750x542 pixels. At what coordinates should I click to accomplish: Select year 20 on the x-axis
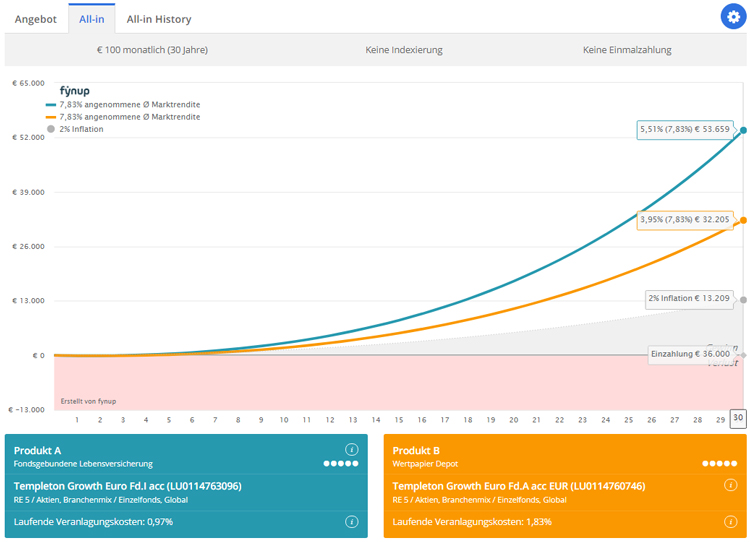pyautogui.click(x=514, y=420)
